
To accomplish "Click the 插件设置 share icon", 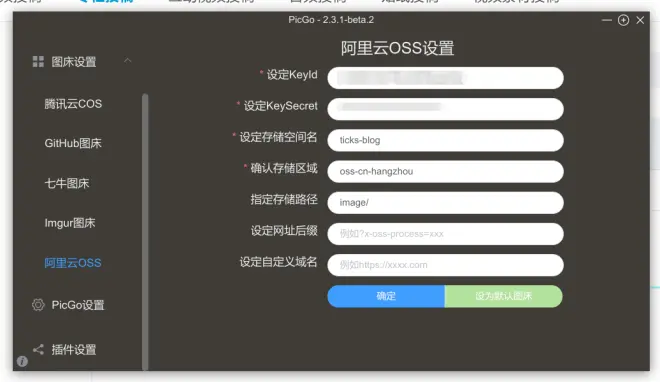I will (x=38, y=349).
